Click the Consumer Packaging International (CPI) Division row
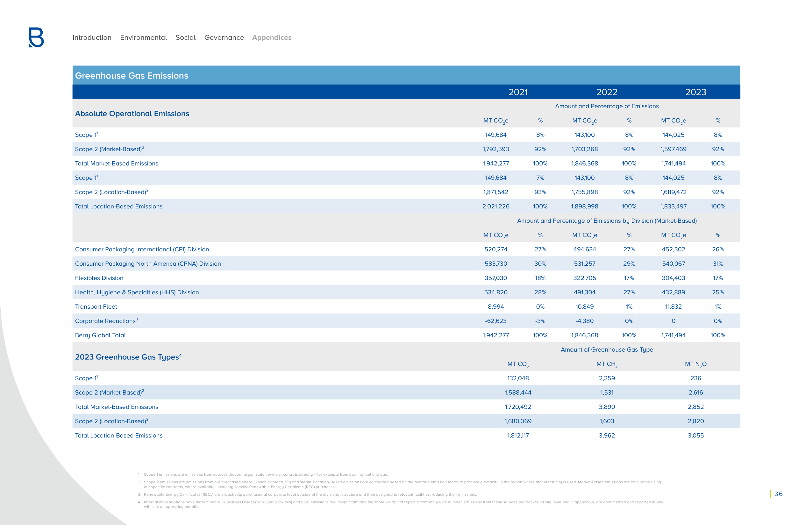812x525 pixels. coord(406,249)
